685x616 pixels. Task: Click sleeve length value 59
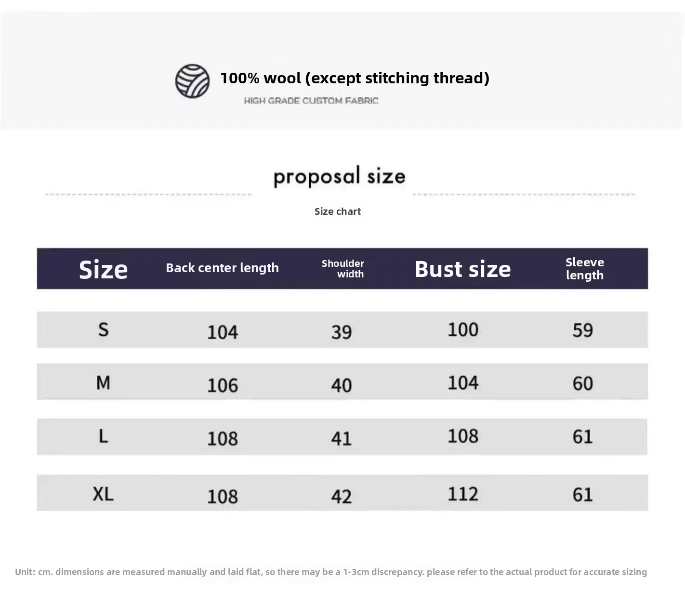click(x=582, y=330)
